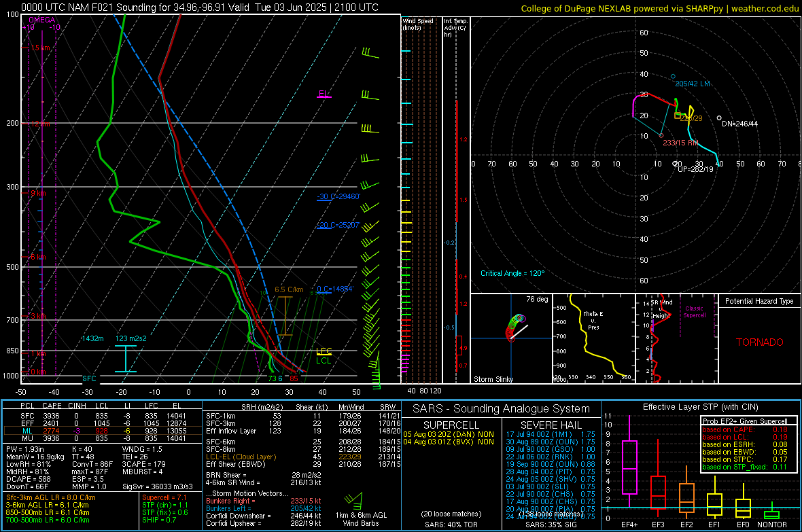Image resolution: width=802 pixels, height=532 pixels.
Task: Open the weather.cod.edu NEXLAB credit text
Action: [659, 9]
